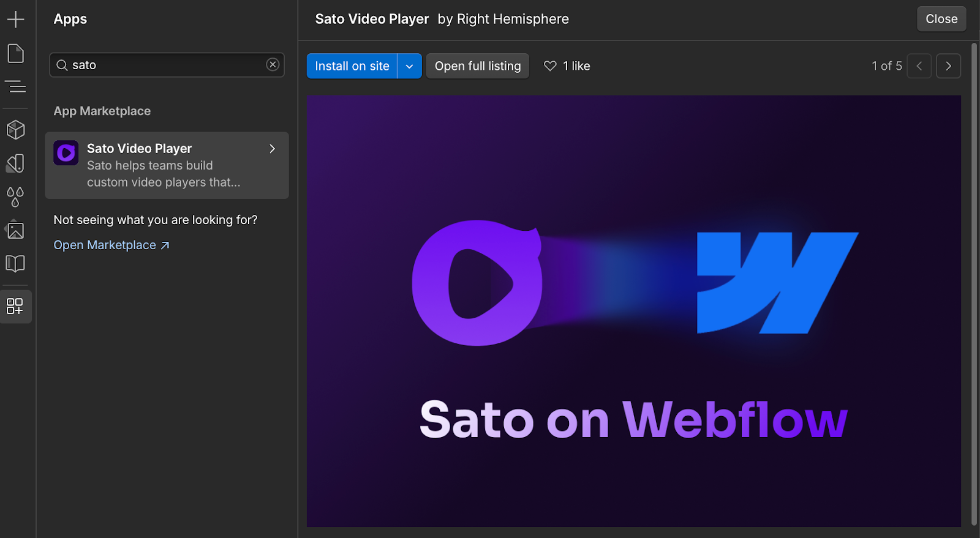980x538 pixels.
Task: Open the Style selectors droplets icon
Action: click(15, 197)
